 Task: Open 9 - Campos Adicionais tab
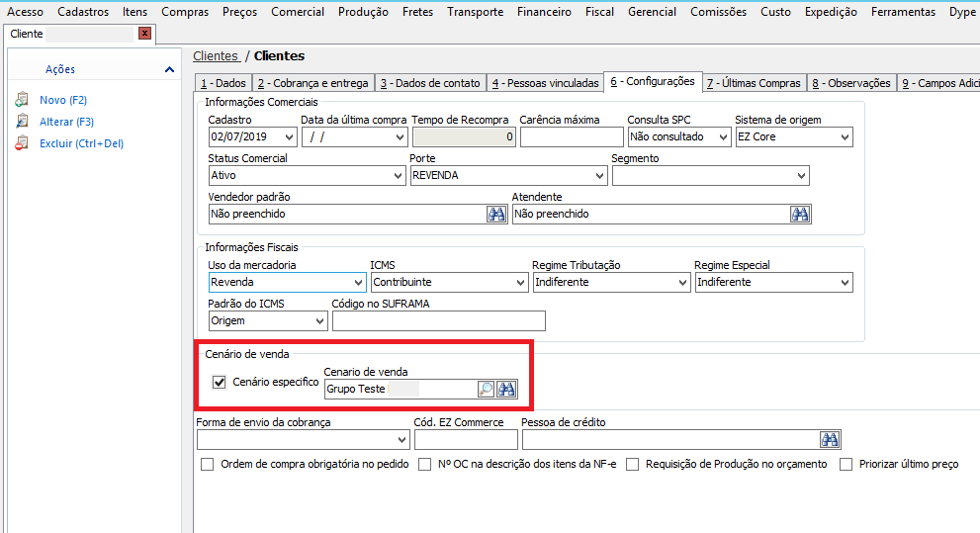coord(938,83)
